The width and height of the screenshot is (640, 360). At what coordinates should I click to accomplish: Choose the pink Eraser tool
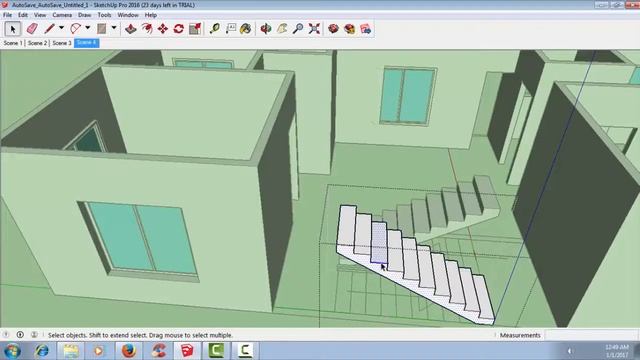(x=32, y=29)
